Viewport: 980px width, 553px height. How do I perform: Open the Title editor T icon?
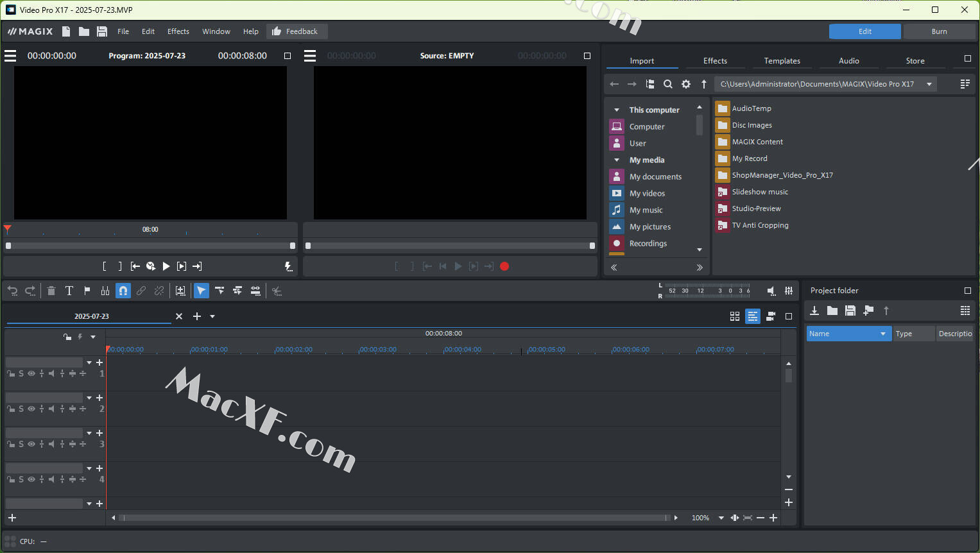point(69,291)
